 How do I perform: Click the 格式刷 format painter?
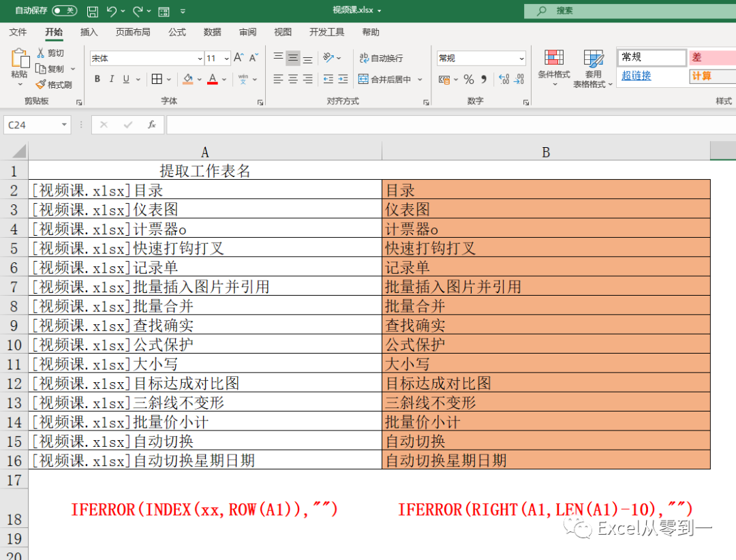tap(54, 84)
